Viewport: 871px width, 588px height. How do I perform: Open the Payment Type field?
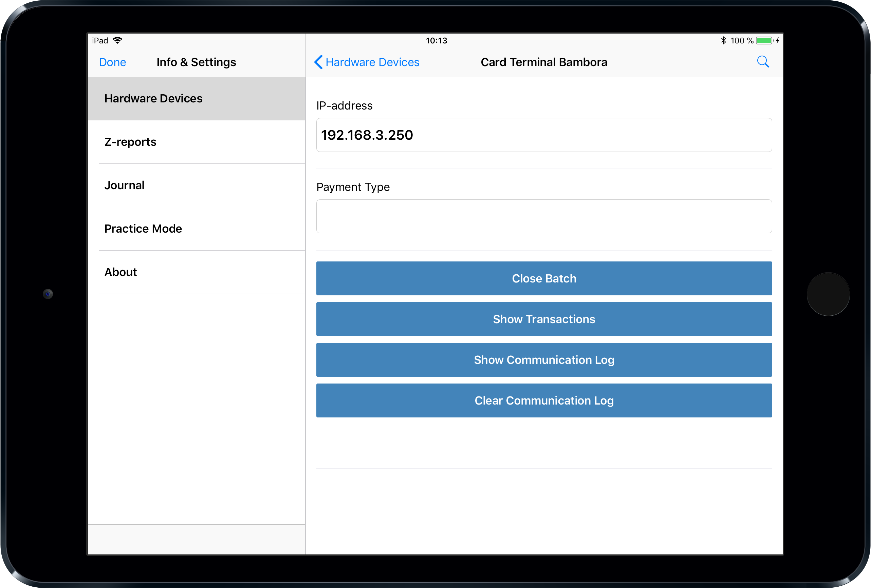click(544, 216)
